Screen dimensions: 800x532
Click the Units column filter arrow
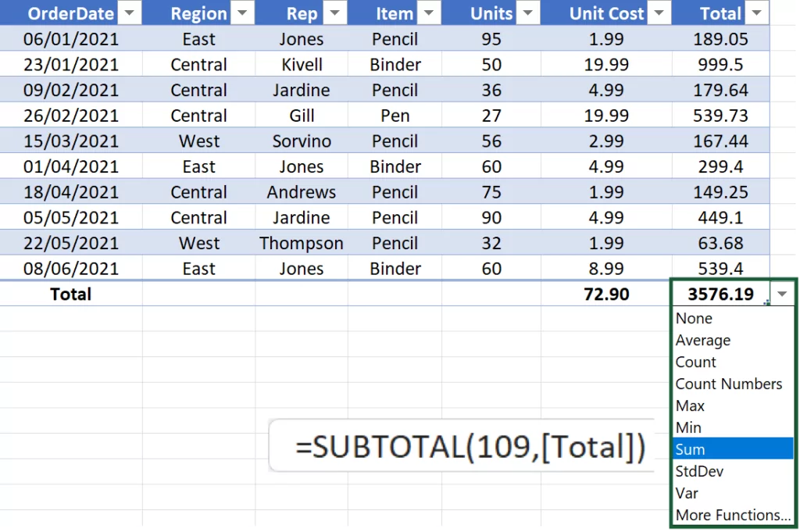528,13
